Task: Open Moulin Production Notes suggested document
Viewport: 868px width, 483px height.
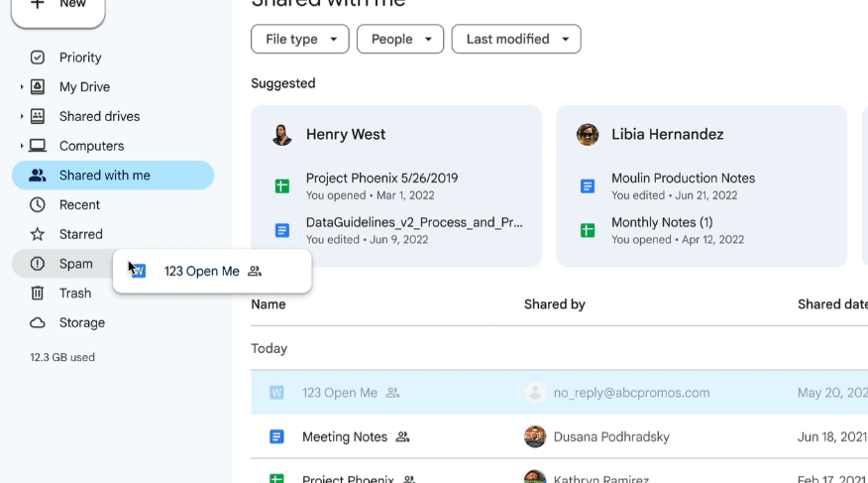Action: click(x=683, y=179)
